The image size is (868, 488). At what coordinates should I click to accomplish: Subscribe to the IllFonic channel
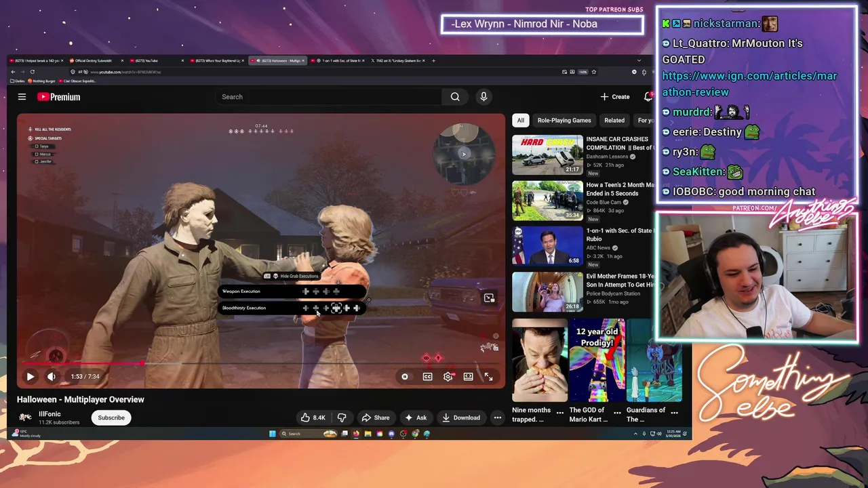point(111,418)
